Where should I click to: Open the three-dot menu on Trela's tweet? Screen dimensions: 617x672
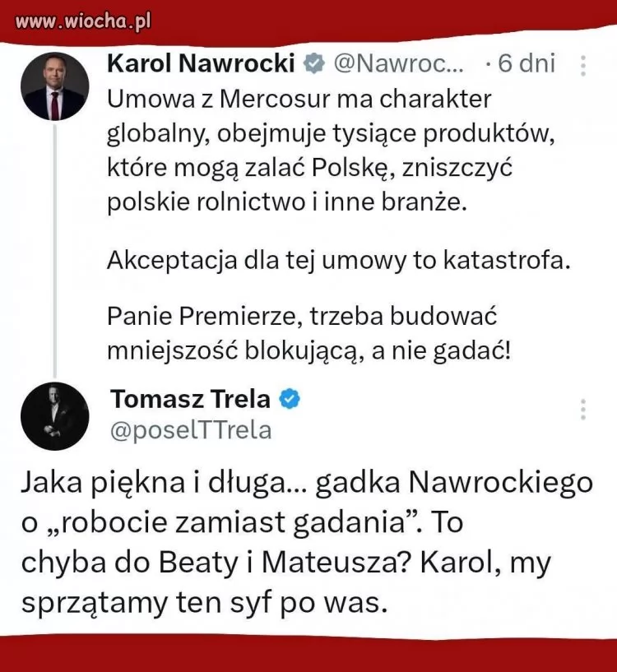(583, 410)
